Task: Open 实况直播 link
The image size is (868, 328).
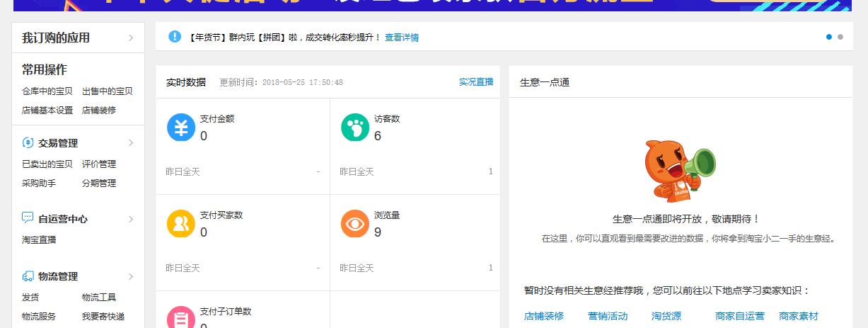Action: pyautogui.click(x=476, y=82)
